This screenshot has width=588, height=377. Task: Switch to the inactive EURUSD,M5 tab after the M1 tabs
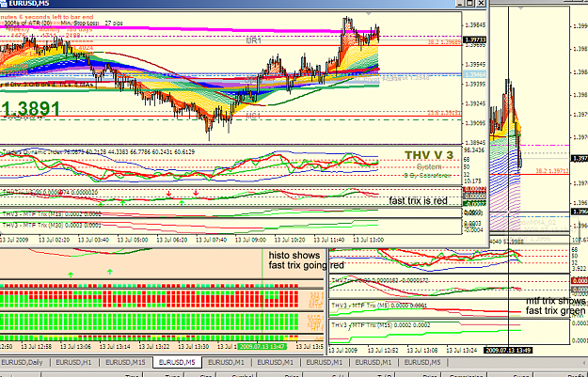coord(422,362)
